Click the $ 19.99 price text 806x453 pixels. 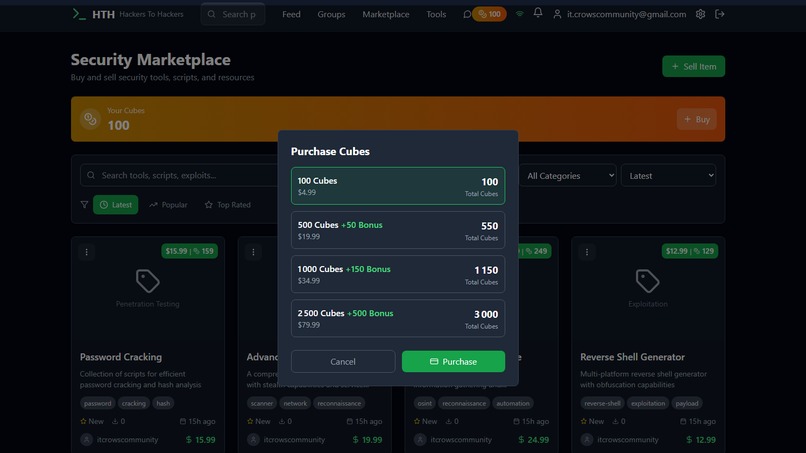tap(367, 440)
